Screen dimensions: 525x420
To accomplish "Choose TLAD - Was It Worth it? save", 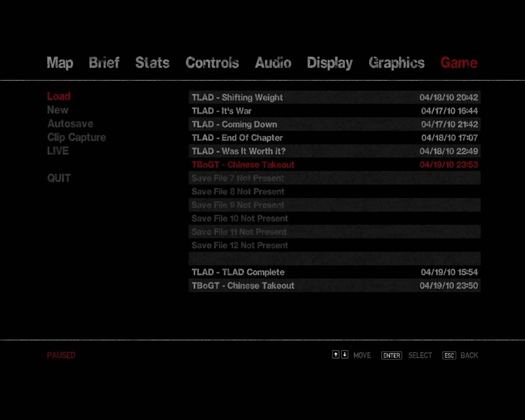I will click(334, 151).
